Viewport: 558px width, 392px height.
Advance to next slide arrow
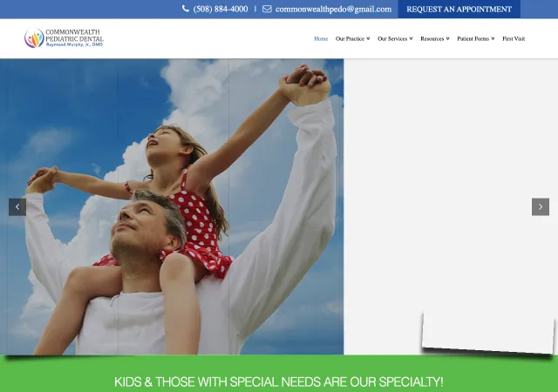(541, 206)
